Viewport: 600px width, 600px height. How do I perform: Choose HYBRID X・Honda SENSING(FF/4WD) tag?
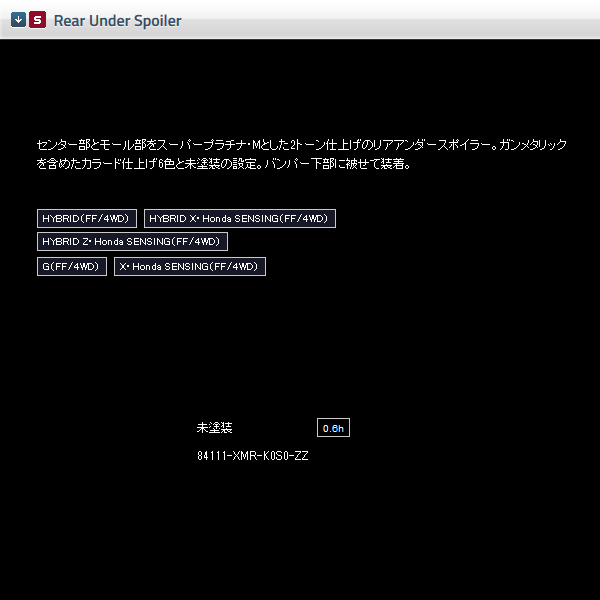pos(240,218)
